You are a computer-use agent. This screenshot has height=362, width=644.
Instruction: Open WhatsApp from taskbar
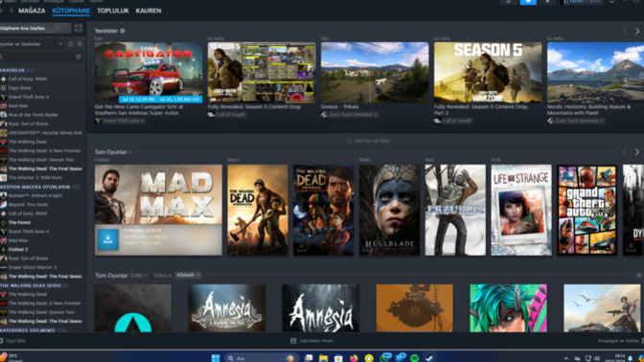click(385, 357)
